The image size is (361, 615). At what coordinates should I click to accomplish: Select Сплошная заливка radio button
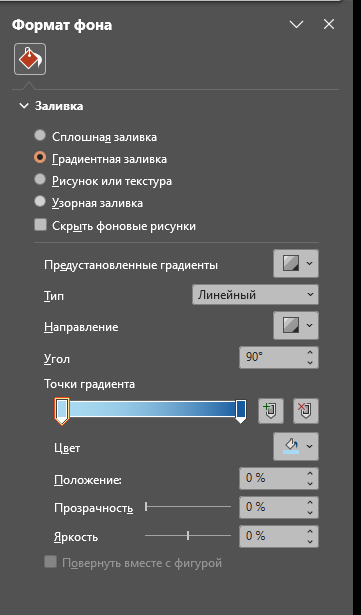(40, 136)
